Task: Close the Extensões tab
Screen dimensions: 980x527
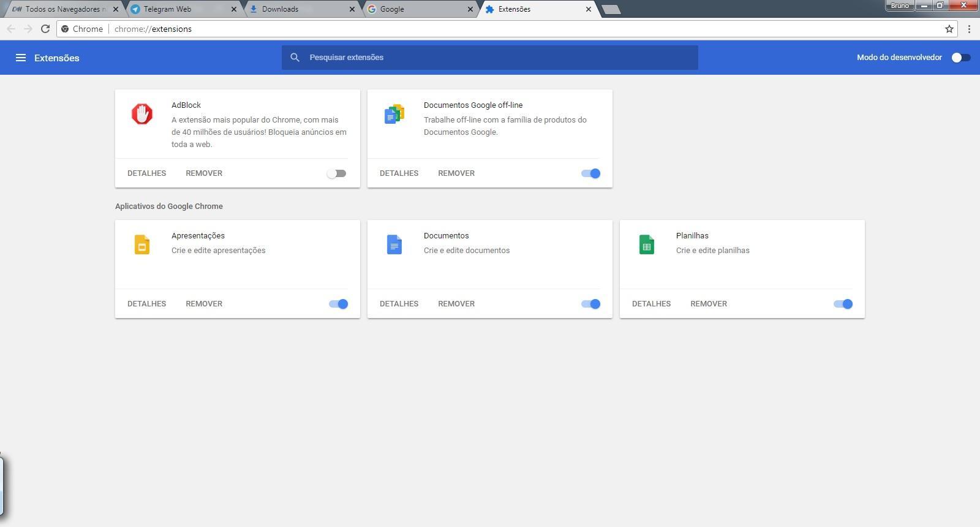Action: click(x=588, y=9)
